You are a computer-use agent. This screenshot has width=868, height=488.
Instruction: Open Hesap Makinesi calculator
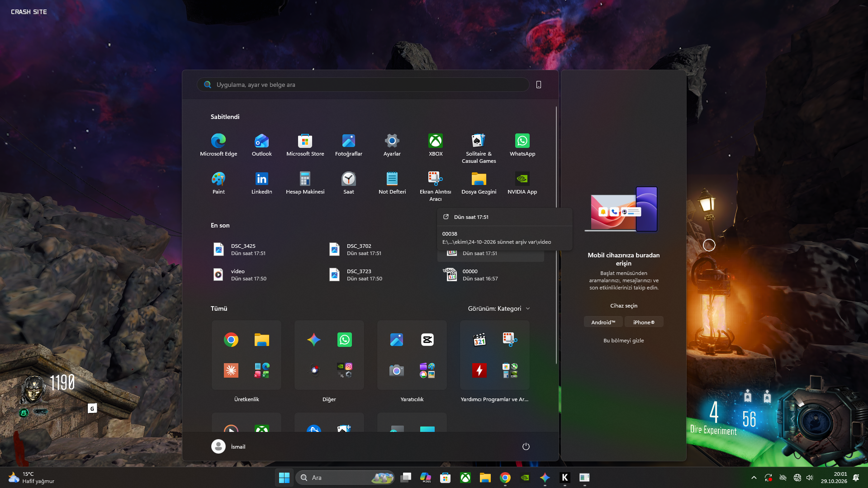pyautogui.click(x=305, y=183)
